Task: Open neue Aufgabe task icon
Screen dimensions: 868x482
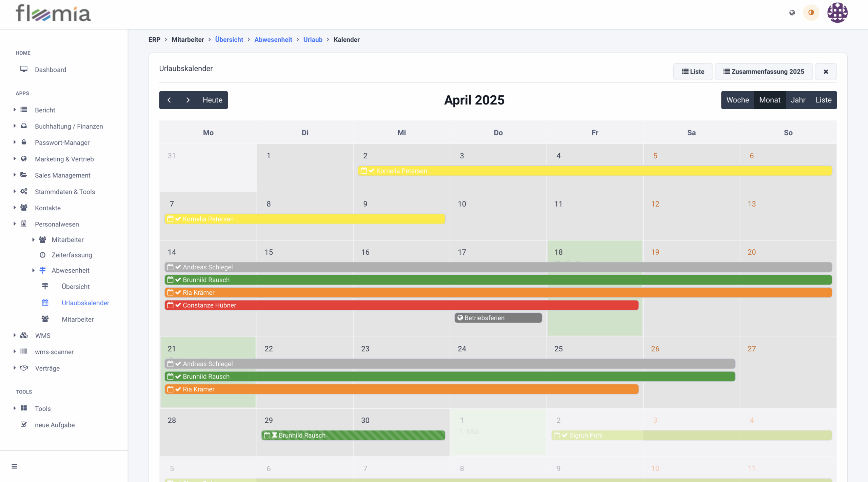Action: tap(24, 424)
